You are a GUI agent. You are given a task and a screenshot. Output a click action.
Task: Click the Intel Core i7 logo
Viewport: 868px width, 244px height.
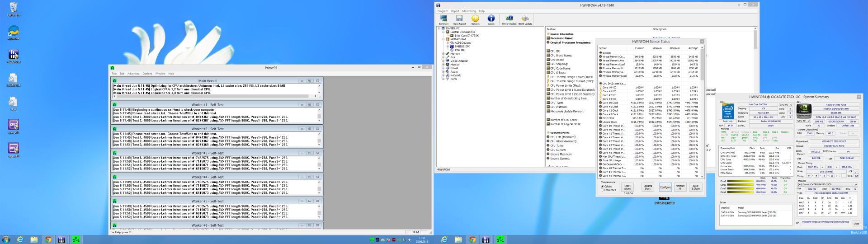(x=727, y=110)
